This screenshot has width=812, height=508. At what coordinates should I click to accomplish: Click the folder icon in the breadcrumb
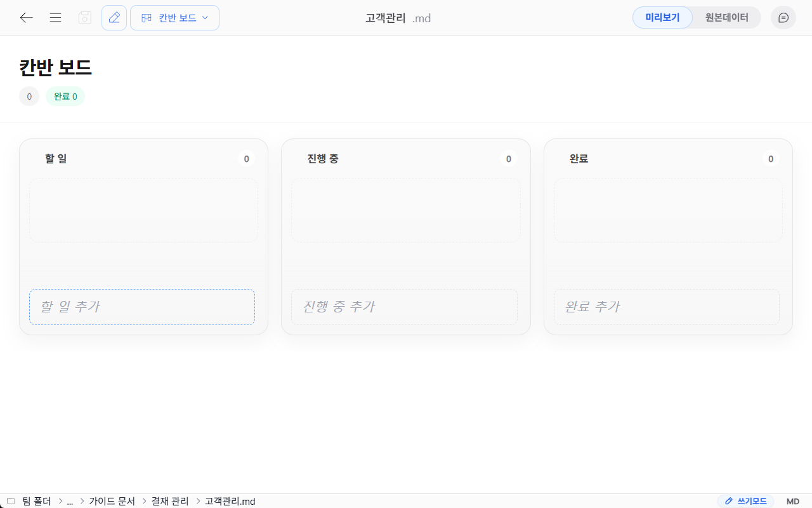[x=11, y=501]
